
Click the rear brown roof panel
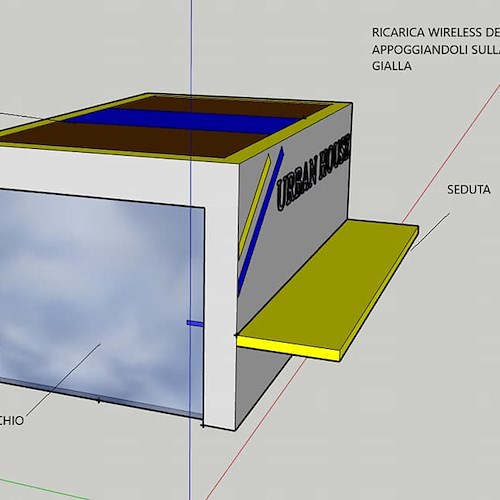click(227, 105)
